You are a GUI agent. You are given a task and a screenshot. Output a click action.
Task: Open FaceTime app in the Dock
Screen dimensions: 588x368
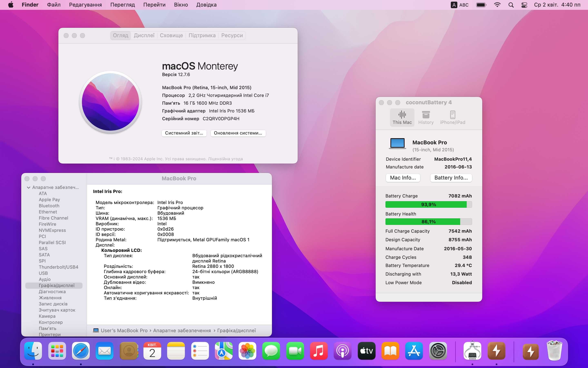[295, 351]
